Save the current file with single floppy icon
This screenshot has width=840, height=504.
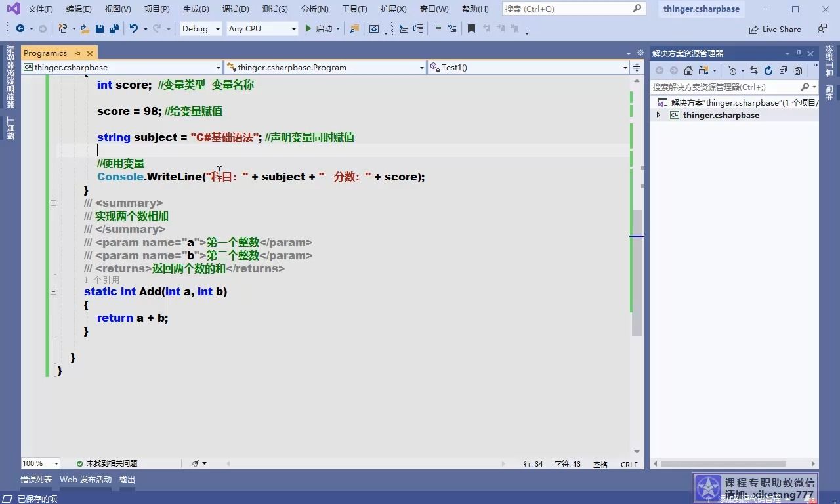(x=100, y=29)
